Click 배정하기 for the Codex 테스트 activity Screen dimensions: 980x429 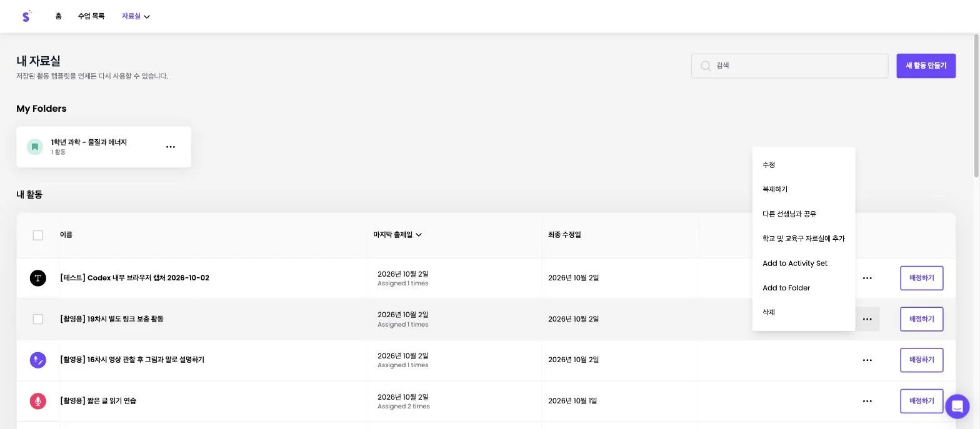point(921,278)
